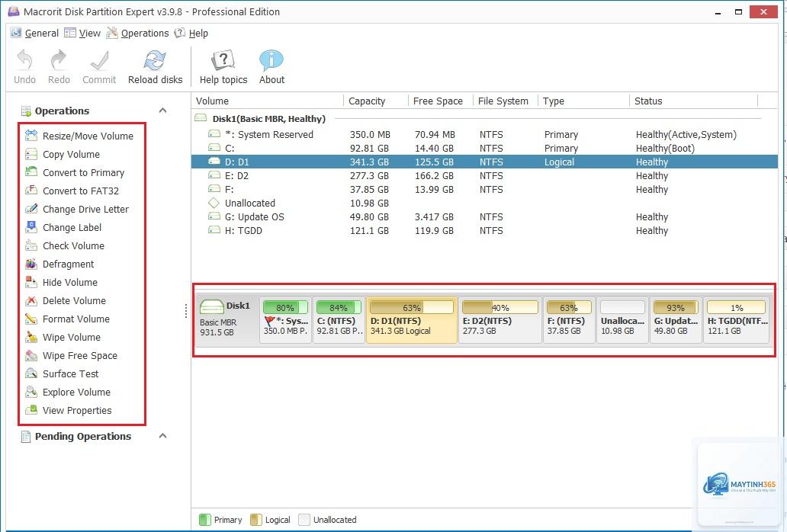
Task: Sort by the Free Space column header
Action: pos(441,101)
